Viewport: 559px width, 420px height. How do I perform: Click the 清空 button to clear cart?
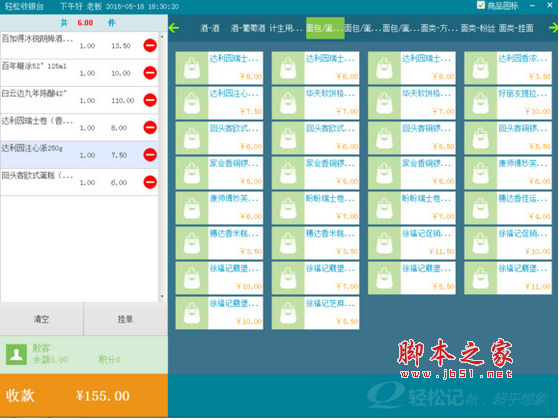coord(42,319)
